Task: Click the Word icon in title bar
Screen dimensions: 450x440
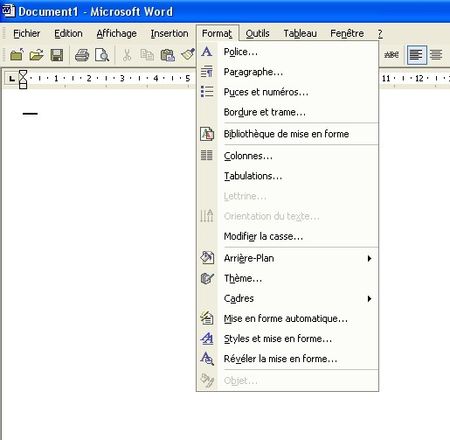Action: [8, 11]
